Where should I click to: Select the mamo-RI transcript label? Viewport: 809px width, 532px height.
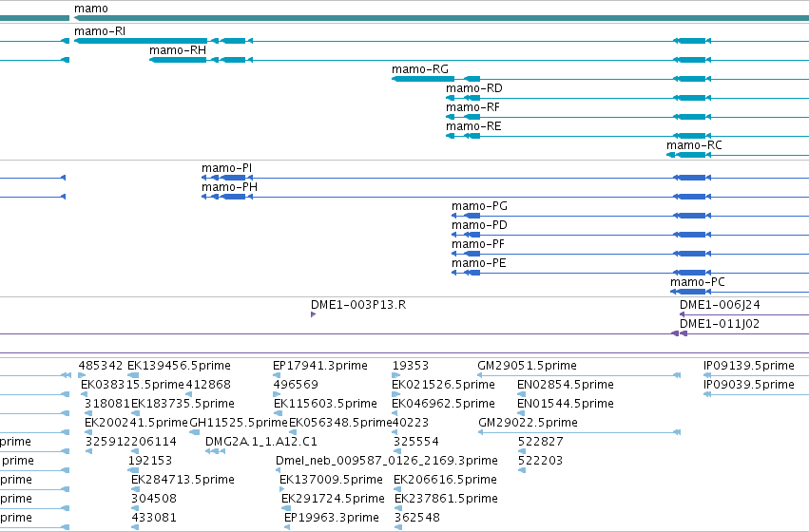[x=100, y=31]
